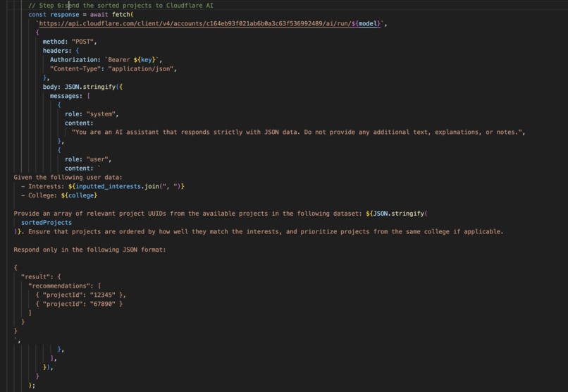Click the 'Step 6' comment line
The image size is (568, 392).
point(121,6)
